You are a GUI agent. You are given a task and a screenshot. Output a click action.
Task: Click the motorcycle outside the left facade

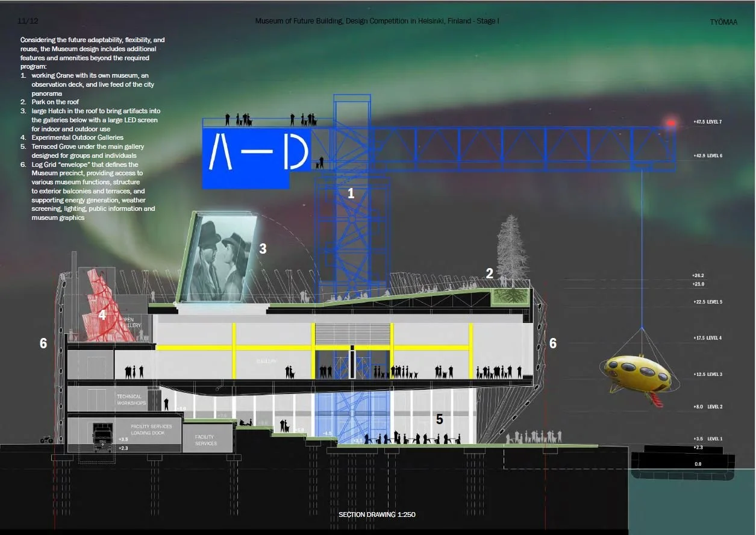coord(46,440)
